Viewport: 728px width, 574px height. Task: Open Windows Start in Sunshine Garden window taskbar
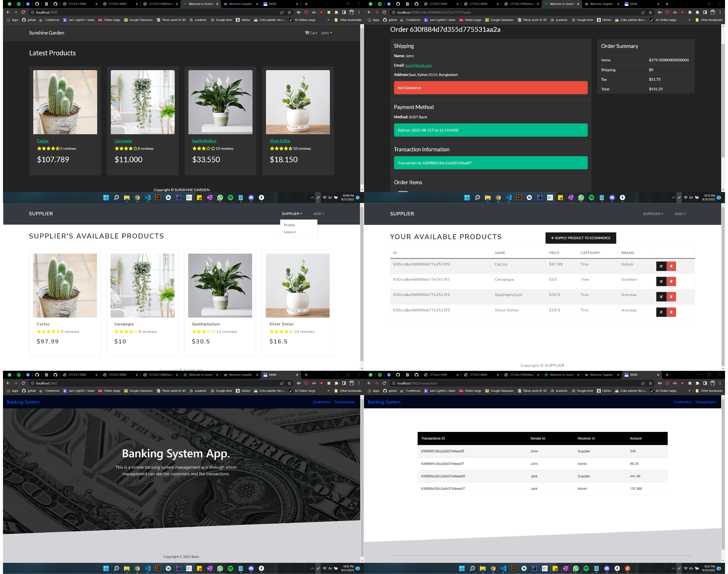(106, 198)
